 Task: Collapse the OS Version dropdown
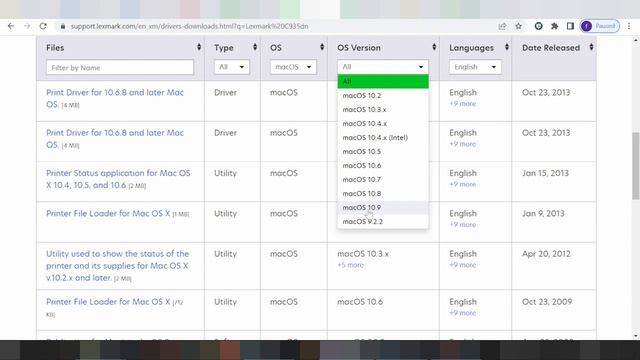point(383,67)
